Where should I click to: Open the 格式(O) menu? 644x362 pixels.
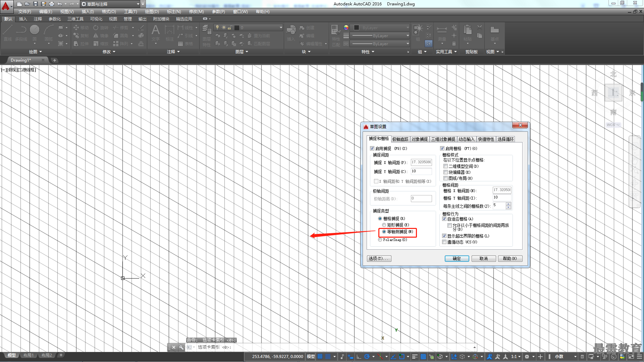pyautogui.click(x=109, y=12)
